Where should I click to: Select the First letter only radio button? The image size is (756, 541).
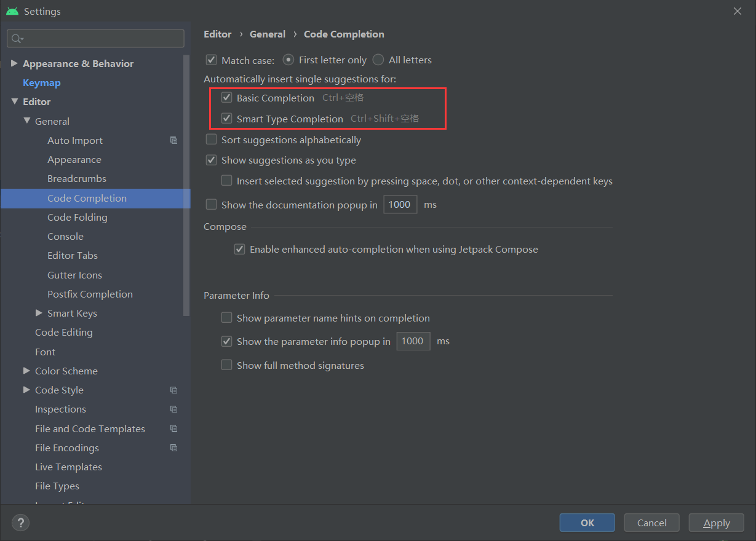pyautogui.click(x=288, y=60)
